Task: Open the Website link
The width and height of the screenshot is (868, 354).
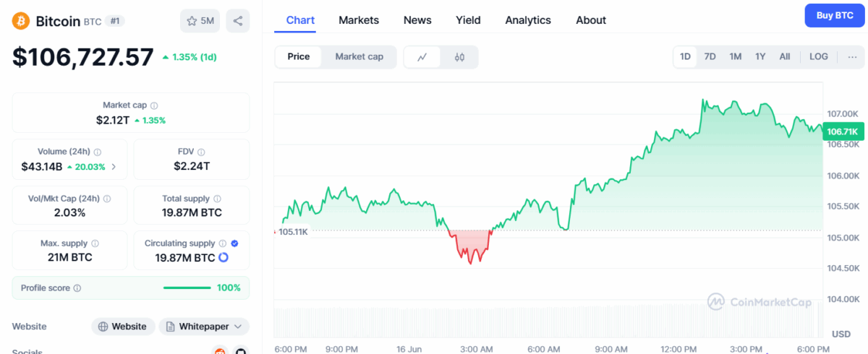Action: 123,327
